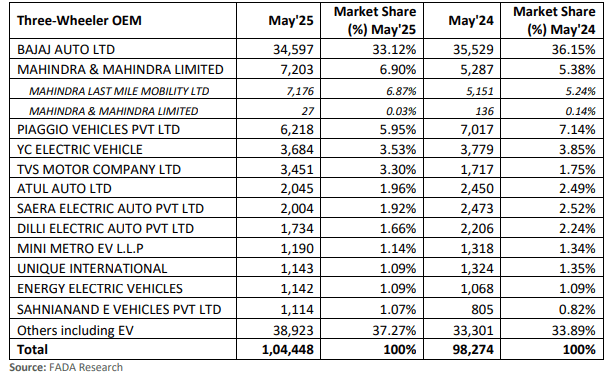This screenshot has height=373, width=608.
Task: Select the Three-Wheeler OEM header cell
Action: tap(123, 21)
